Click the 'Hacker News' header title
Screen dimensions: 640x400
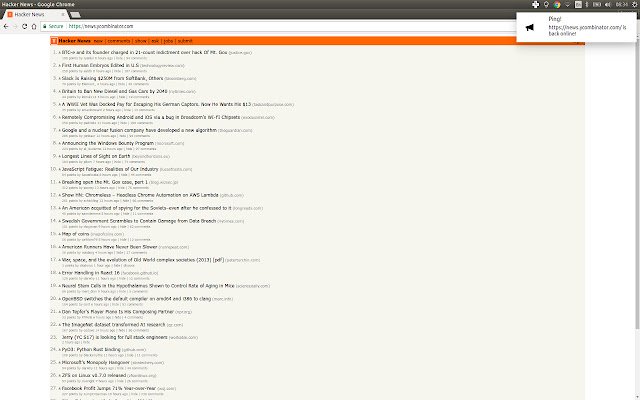(74, 41)
